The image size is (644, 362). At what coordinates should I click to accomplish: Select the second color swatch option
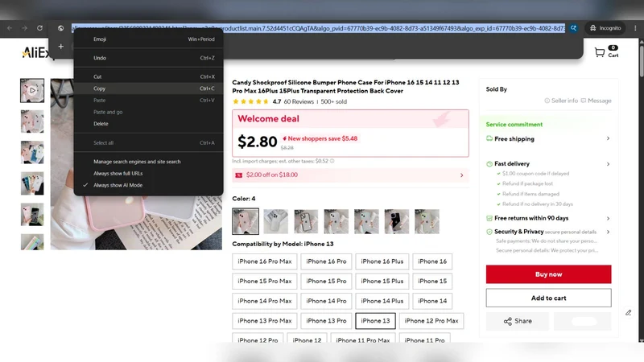click(275, 221)
